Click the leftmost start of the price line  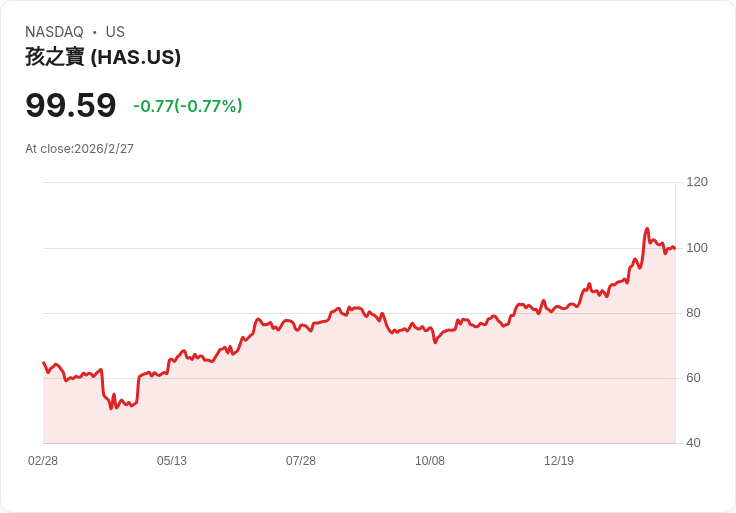point(43,362)
